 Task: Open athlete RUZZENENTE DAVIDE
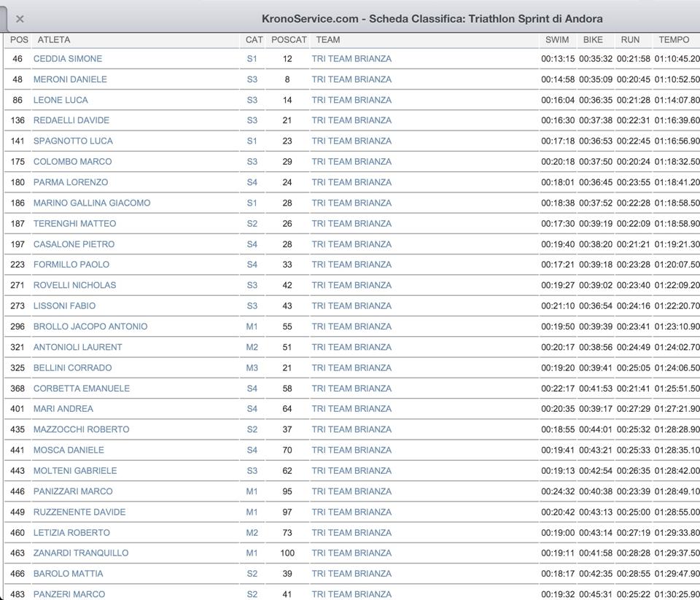pos(79,512)
